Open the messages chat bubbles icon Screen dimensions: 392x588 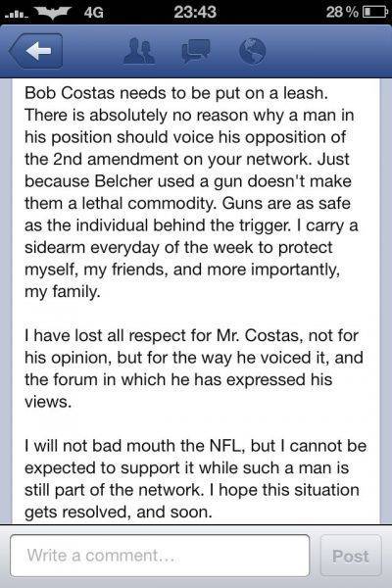[x=195, y=51]
